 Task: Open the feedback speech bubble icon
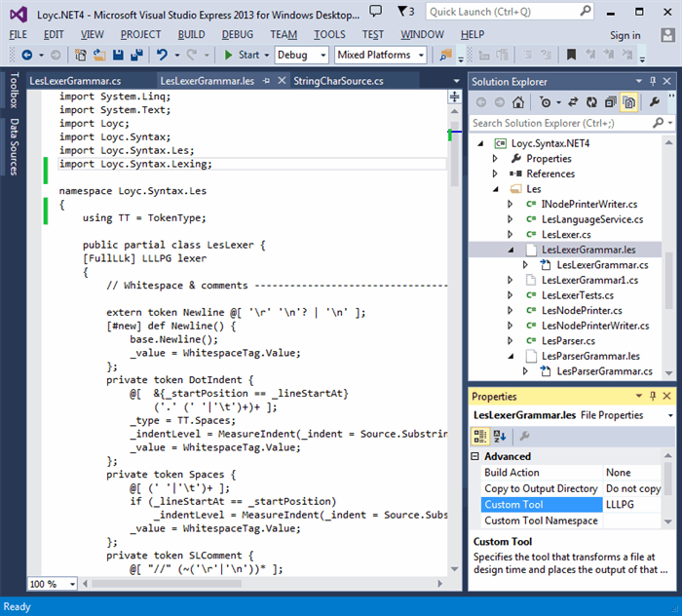375,11
